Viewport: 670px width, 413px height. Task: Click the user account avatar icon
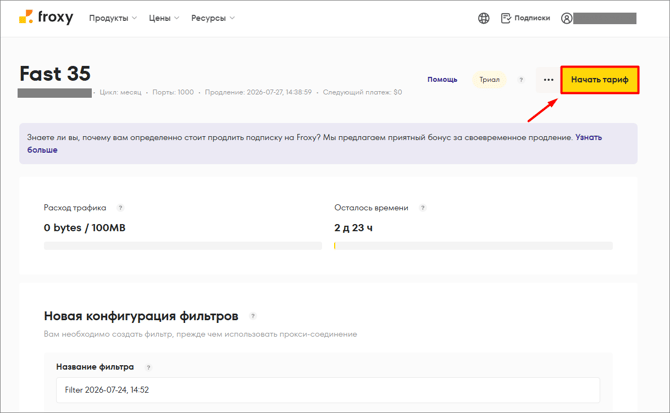pyautogui.click(x=567, y=18)
